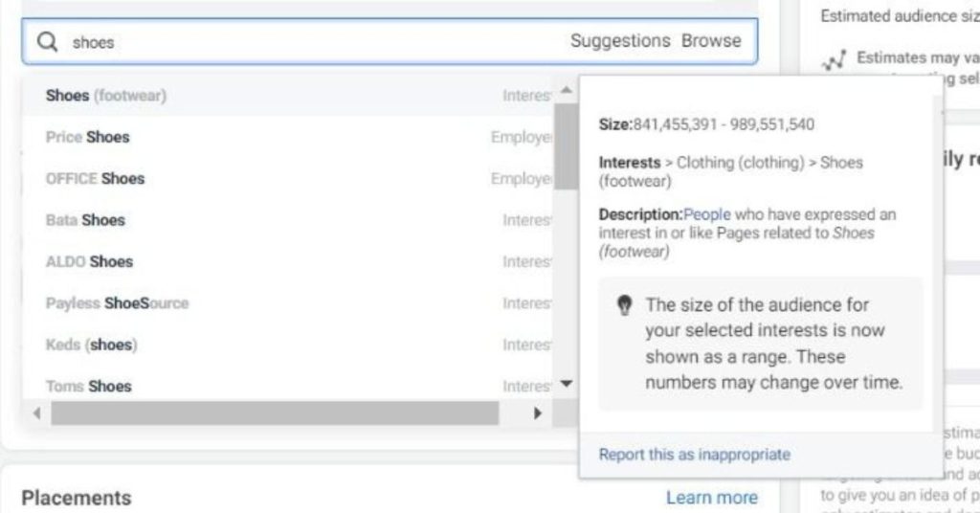Choose ALDO Shoes interest
The width and height of the screenshot is (980, 513).
point(287,261)
